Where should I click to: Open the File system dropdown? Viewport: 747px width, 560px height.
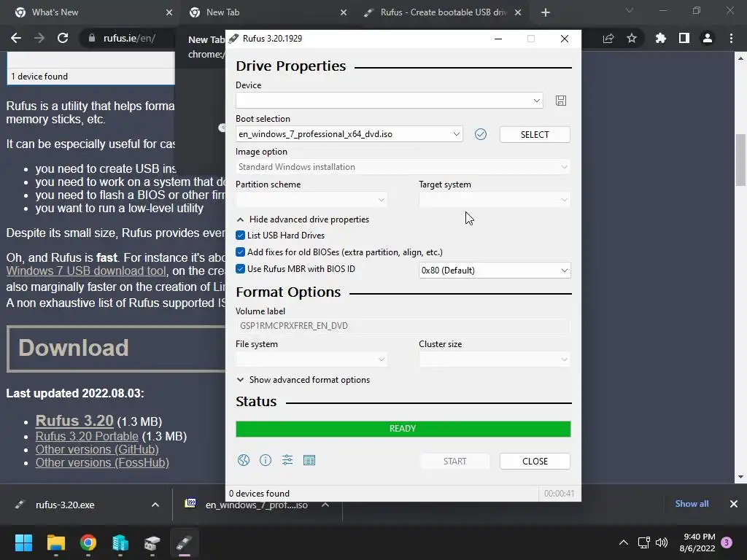coord(311,359)
